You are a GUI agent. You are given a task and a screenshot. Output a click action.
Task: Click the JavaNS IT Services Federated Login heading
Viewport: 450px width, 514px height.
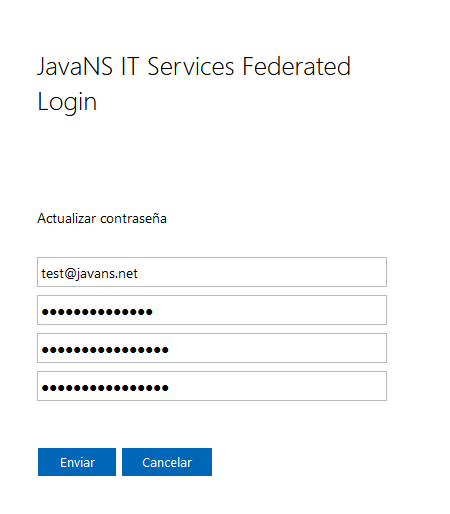[194, 84]
